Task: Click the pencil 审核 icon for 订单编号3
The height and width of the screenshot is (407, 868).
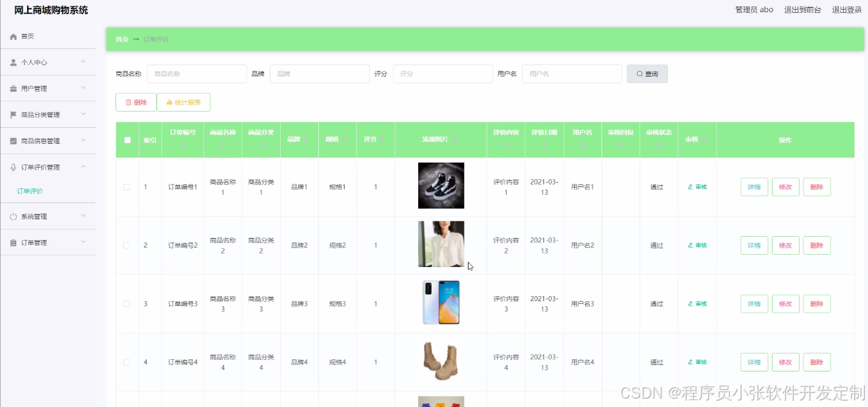Action: click(691, 304)
